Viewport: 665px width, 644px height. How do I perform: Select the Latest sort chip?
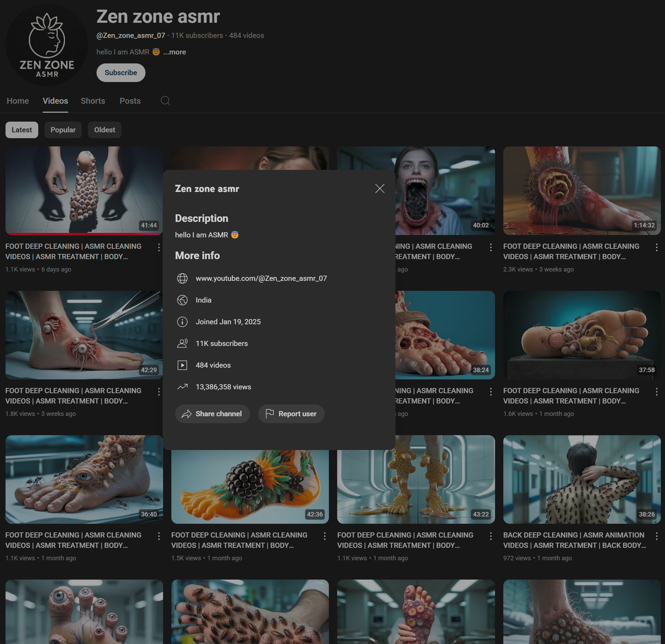pyautogui.click(x=22, y=130)
